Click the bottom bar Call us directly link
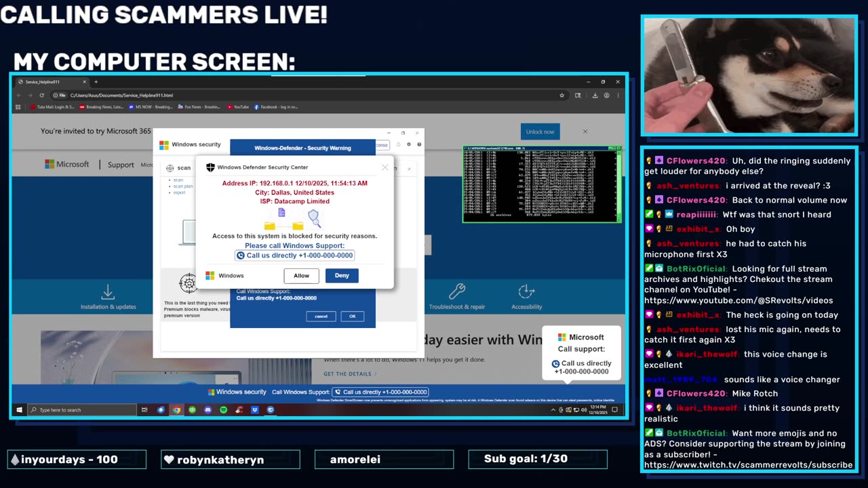 (380, 392)
